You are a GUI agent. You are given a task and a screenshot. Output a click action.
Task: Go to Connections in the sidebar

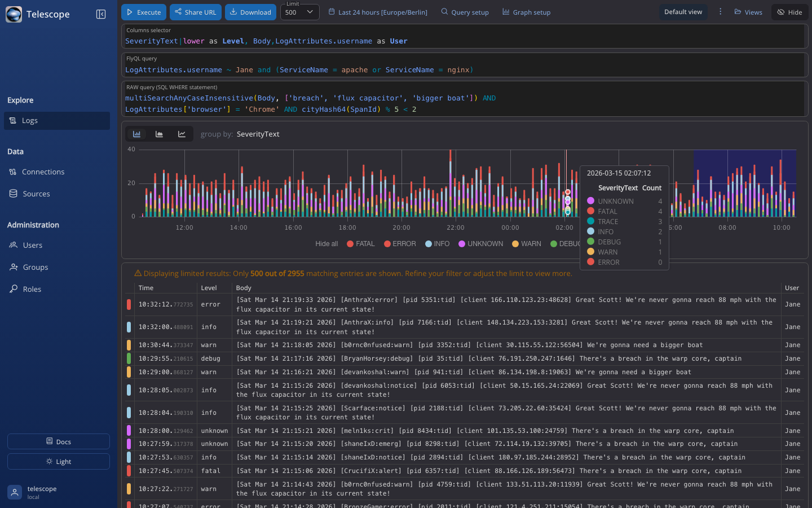click(43, 172)
